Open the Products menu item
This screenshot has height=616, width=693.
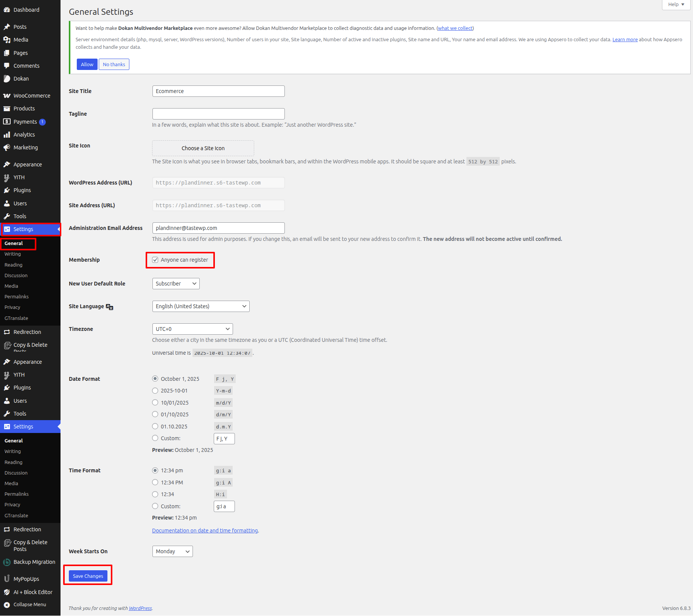point(24,109)
